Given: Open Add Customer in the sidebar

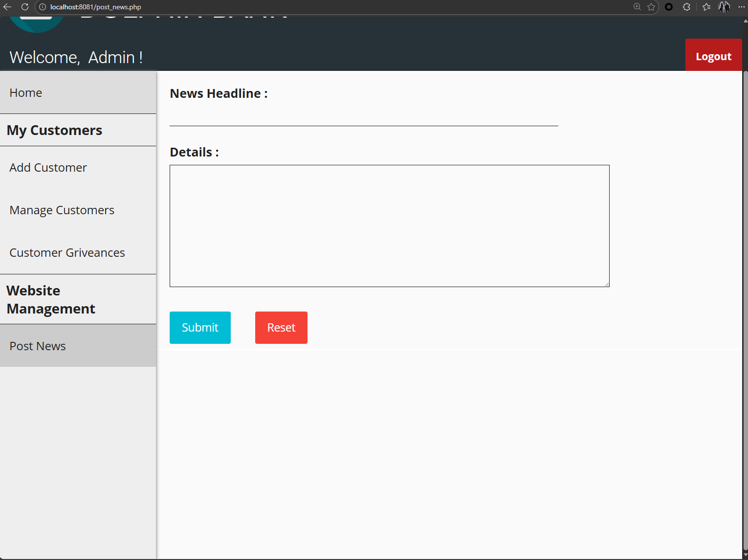Looking at the screenshot, I should [x=48, y=168].
